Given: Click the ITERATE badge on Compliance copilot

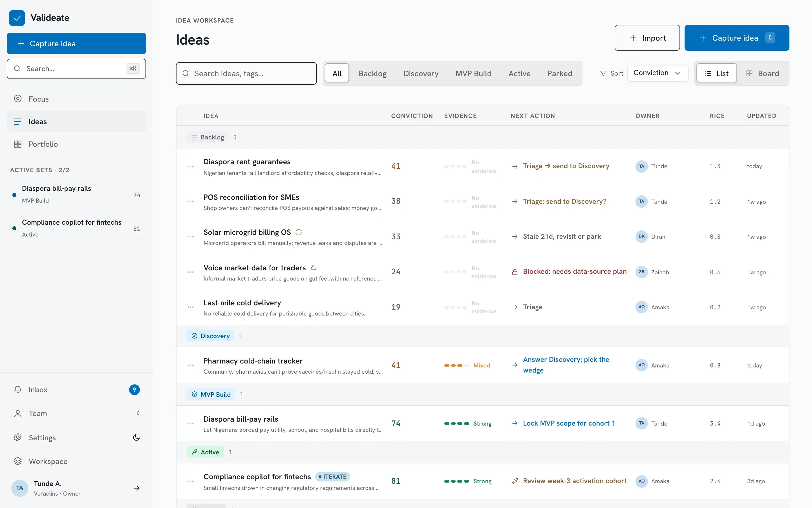Looking at the screenshot, I should click(332, 476).
